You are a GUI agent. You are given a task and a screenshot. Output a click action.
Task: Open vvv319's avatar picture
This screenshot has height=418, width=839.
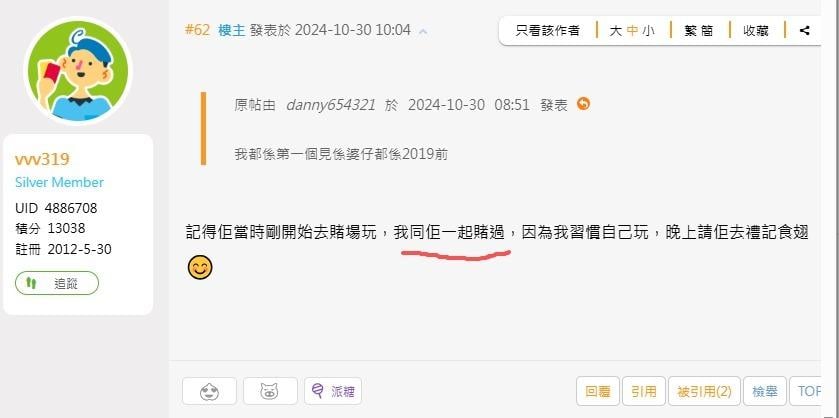(x=78, y=71)
